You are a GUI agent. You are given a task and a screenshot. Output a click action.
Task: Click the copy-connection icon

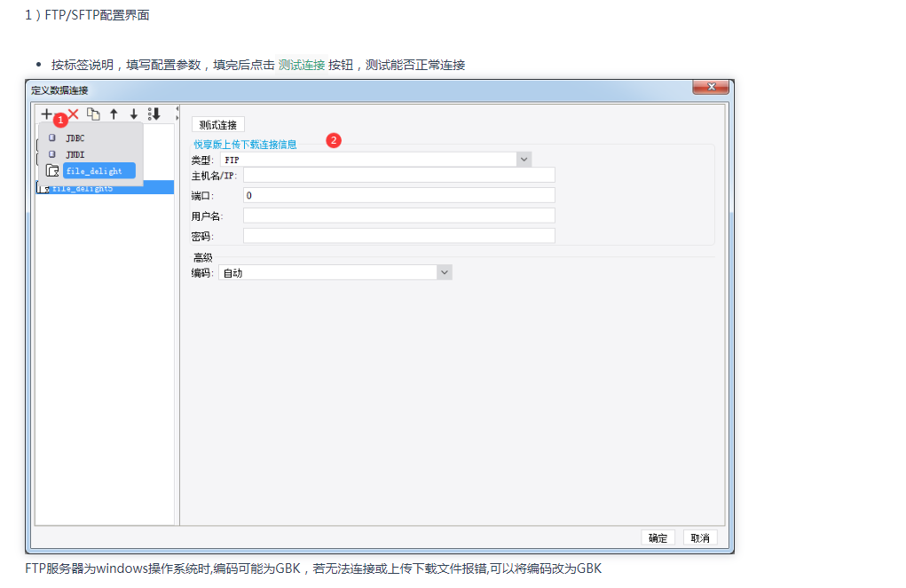point(93,114)
